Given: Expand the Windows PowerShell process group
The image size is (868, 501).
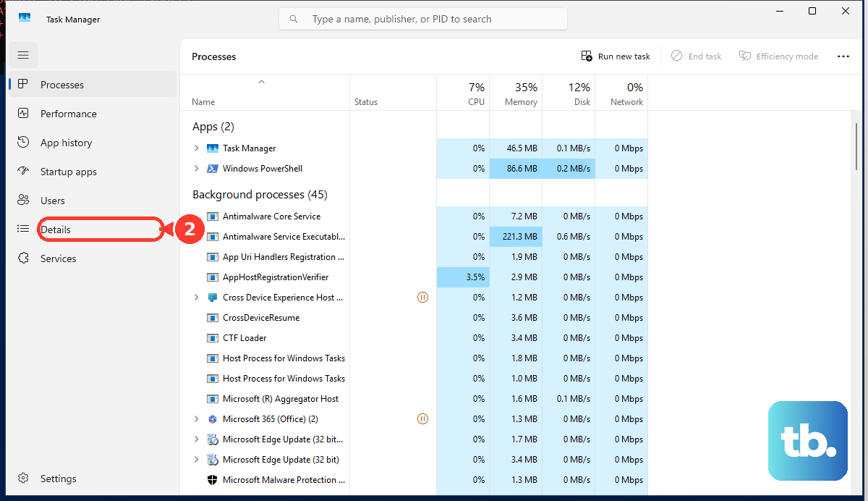Looking at the screenshot, I should click(196, 169).
